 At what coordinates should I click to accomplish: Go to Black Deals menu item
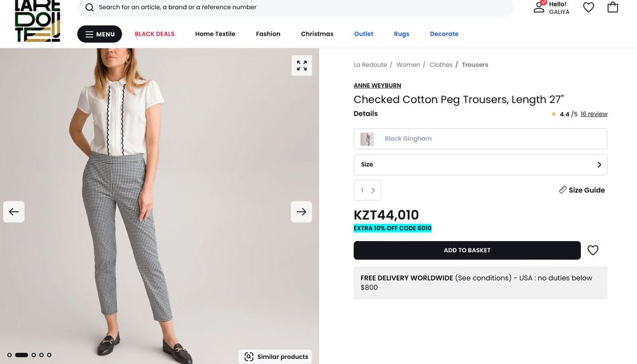155,34
